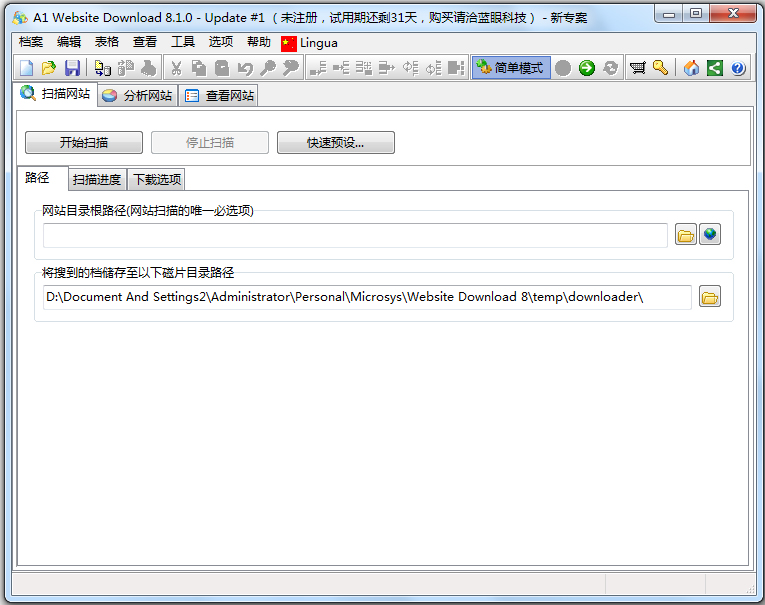Click the save project floppy disk icon

[72, 68]
